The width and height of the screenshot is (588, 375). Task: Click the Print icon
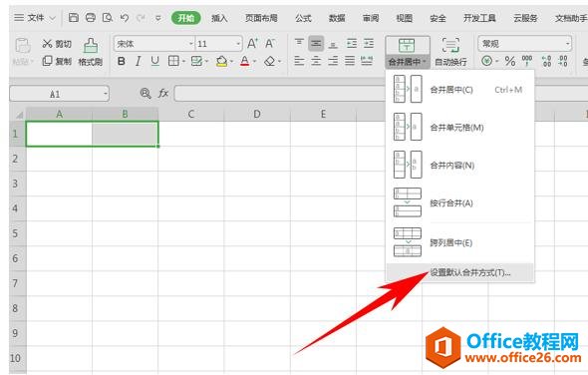click(x=91, y=17)
